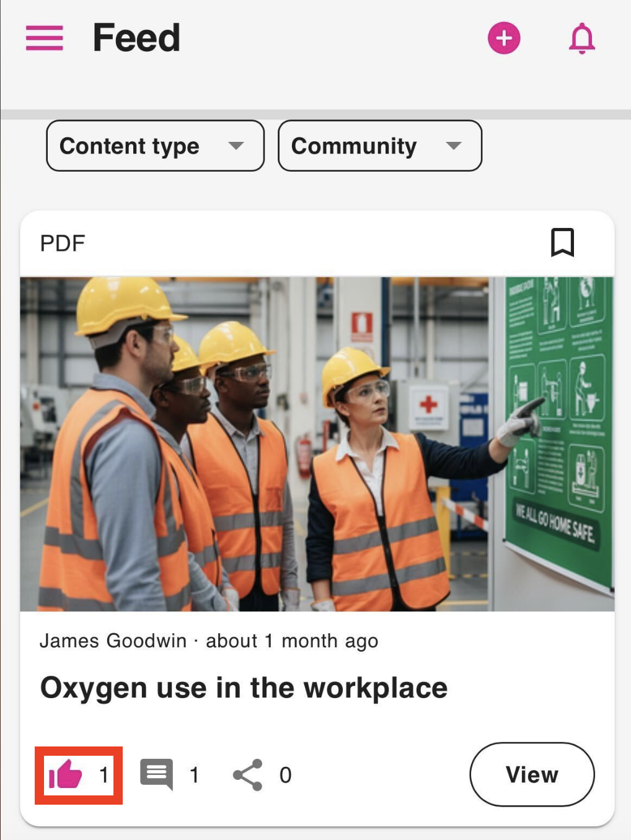This screenshot has height=840, width=631.
Task: Create a new post with the plus icon
Action: [x=503, y=38]
